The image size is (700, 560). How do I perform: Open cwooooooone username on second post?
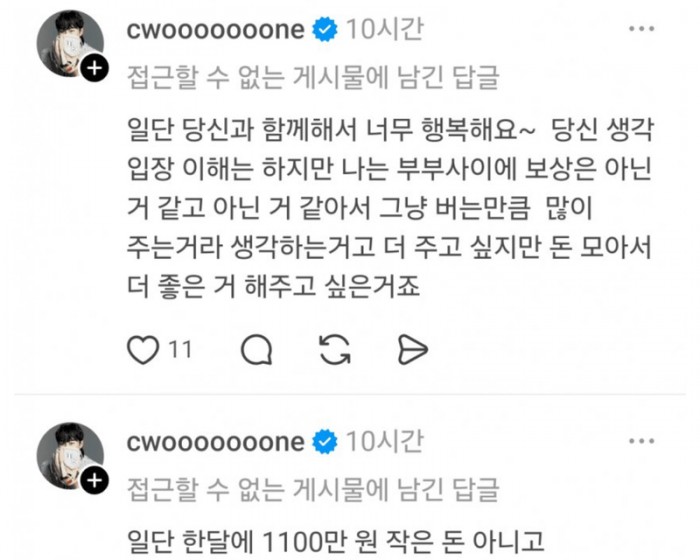click(x=216, y=443)
